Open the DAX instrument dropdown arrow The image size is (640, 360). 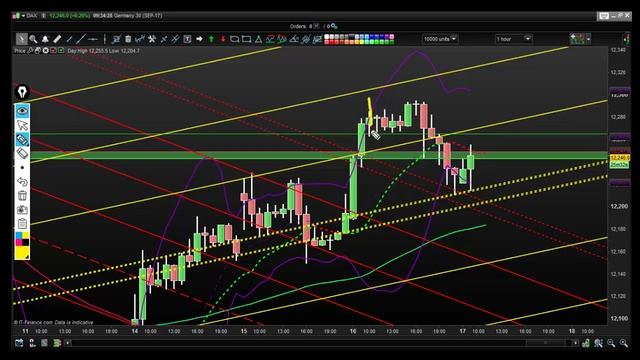[23, 16]
